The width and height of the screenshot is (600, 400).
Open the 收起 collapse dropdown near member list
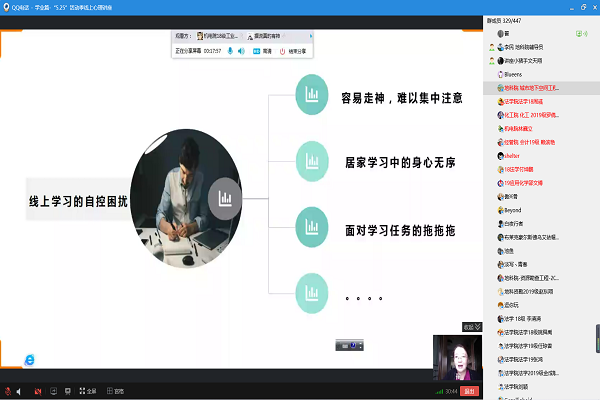(471, 326)
